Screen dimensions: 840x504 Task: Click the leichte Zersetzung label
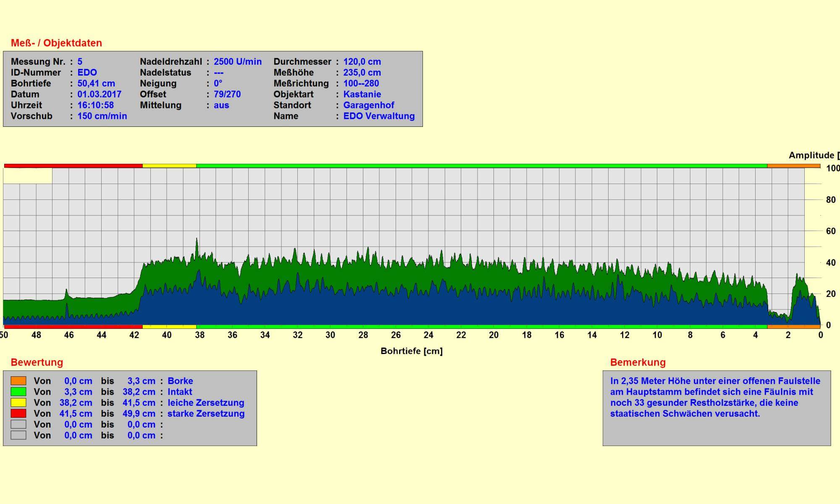tap(206, 403)
